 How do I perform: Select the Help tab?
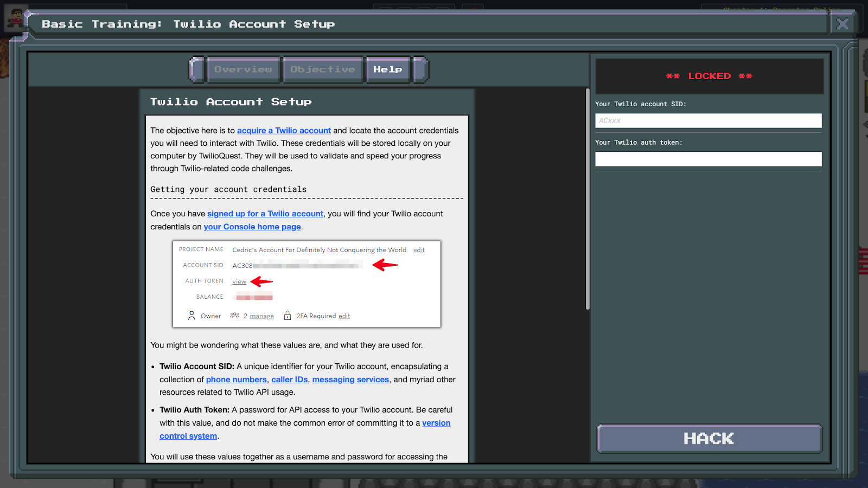point(387,69)
